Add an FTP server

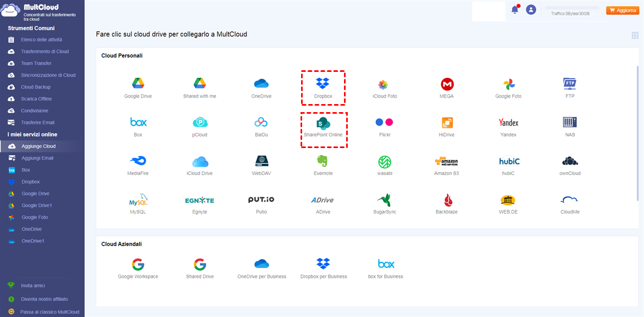click(570, 84)
